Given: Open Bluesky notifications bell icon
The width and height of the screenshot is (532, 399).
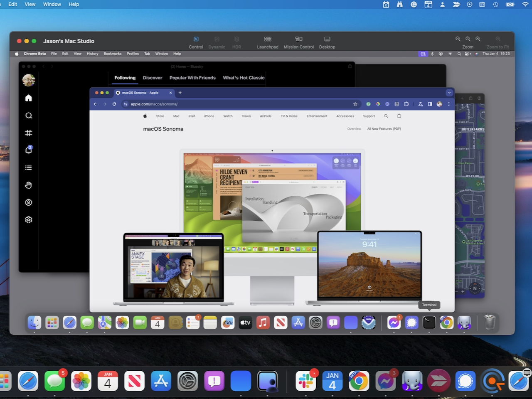Looking at the screenshot, I should click(29, 150).
